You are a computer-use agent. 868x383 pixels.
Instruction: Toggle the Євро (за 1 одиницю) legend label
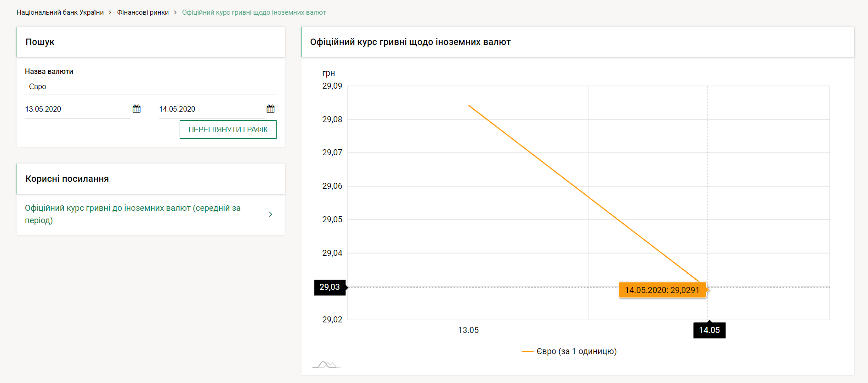pyautogui.click(x=576, y=351)
